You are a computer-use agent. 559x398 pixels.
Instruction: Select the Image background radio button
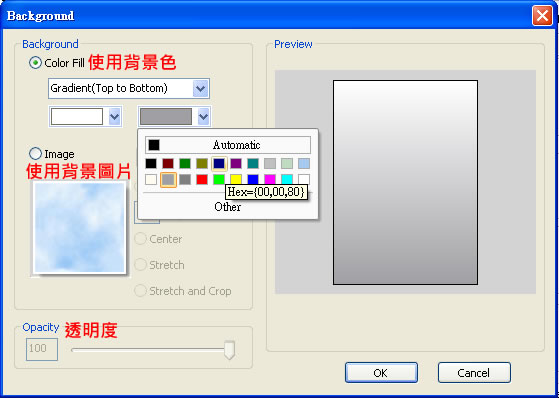(35, 154)
